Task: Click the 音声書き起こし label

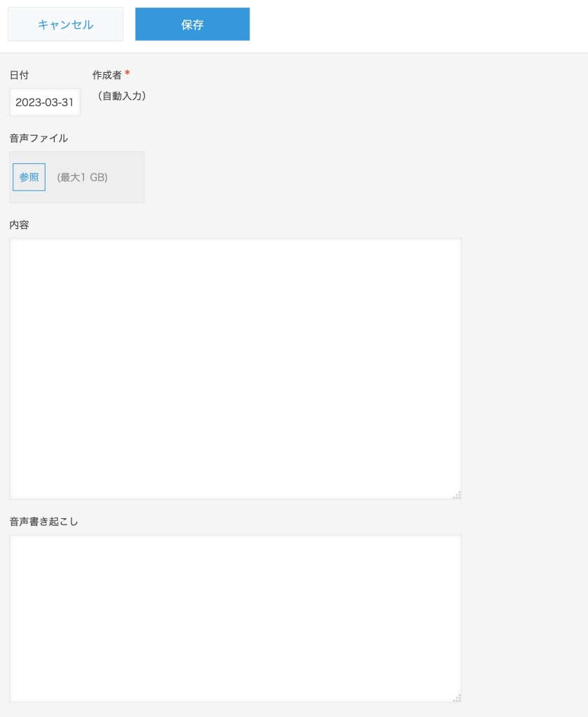Action: coord(44,522)
